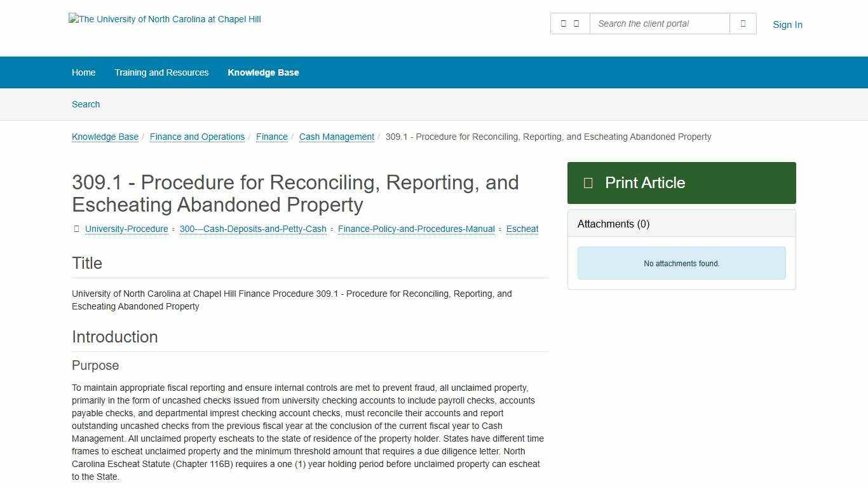Select the Knowledge Base tab

pyautogui.click(x=263, y=72)
